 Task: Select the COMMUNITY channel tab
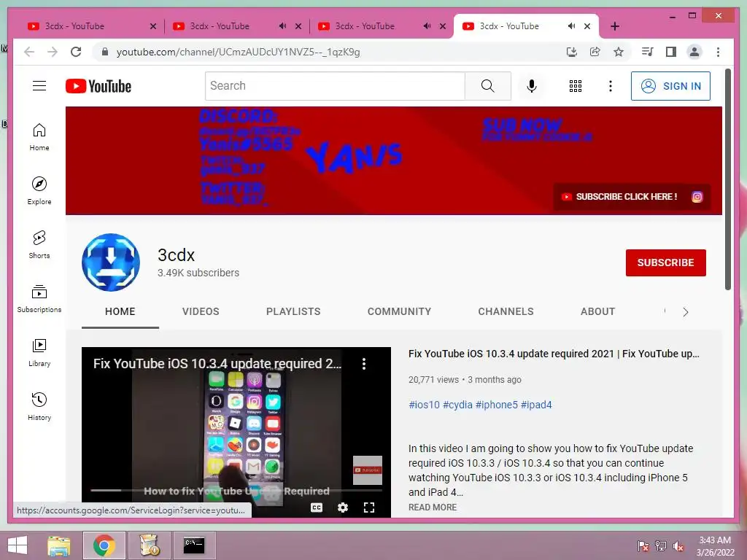(399, 311)
